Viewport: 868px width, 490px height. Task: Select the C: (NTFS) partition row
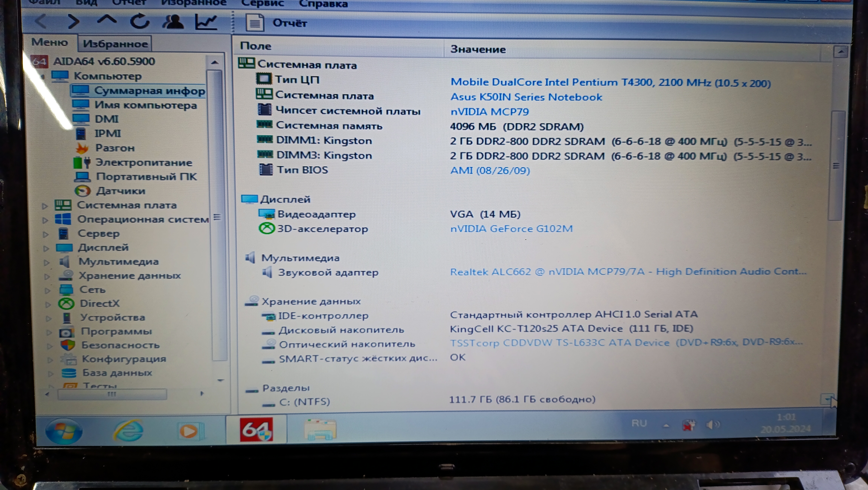429,401
